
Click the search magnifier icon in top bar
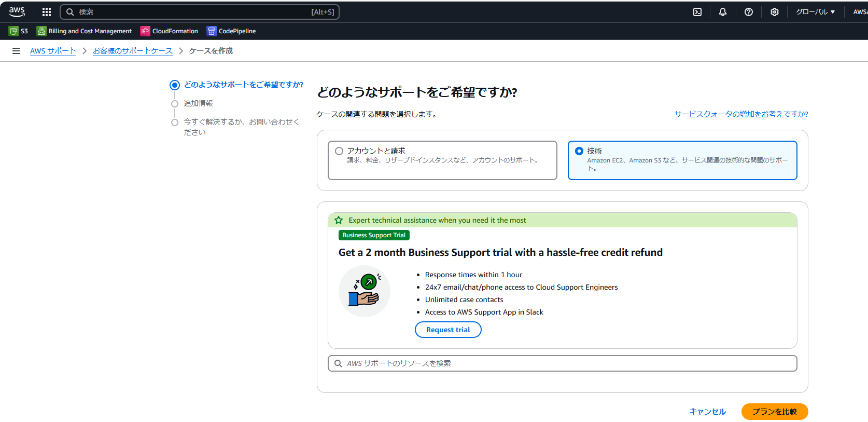coord(70,12)
